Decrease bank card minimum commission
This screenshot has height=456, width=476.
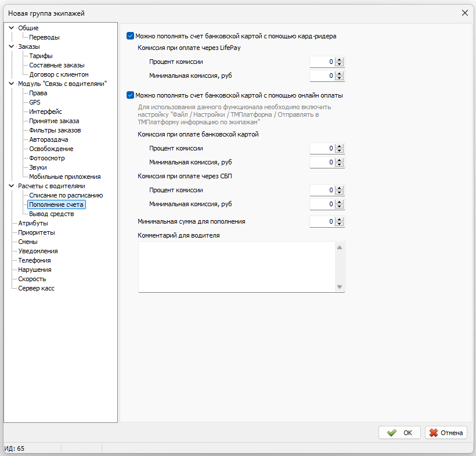[340, 164]
